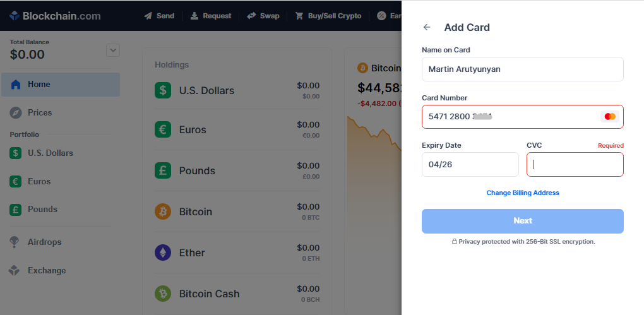Click the Blockchain.com logo icon

pyautogui.click(x=15, y=16)
